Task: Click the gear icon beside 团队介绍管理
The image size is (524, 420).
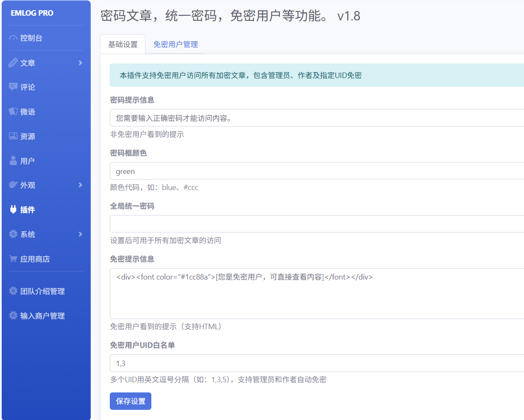Action: click(x=13, y=291)
